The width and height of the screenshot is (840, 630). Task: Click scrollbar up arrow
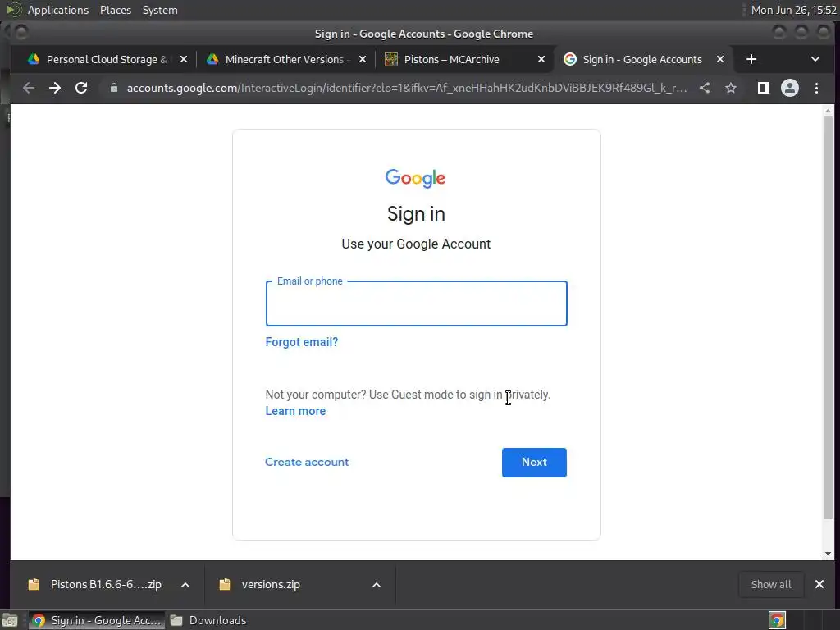click(x=828, y=111)
